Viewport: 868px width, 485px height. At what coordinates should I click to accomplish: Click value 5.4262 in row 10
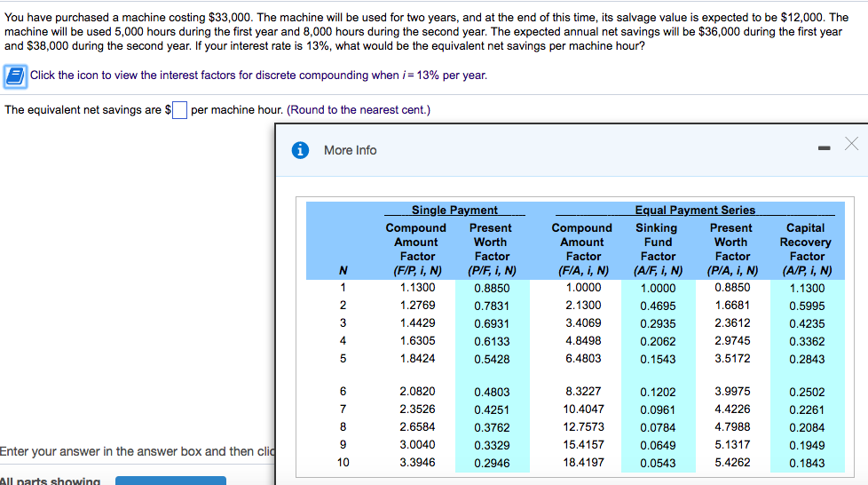[x=732, y=462]
